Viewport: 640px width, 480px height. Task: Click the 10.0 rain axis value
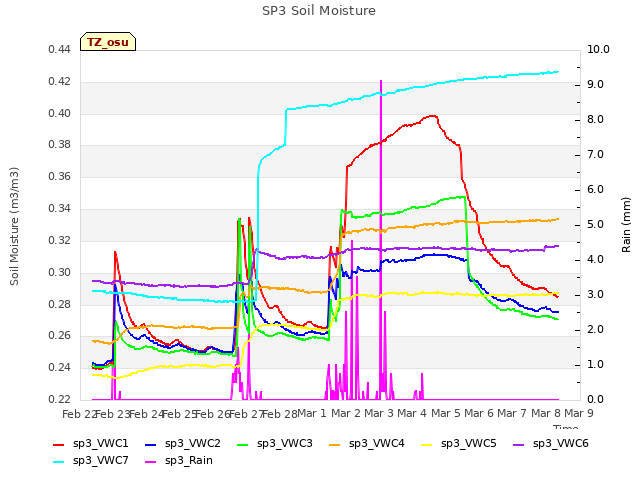tap(598, 49)
